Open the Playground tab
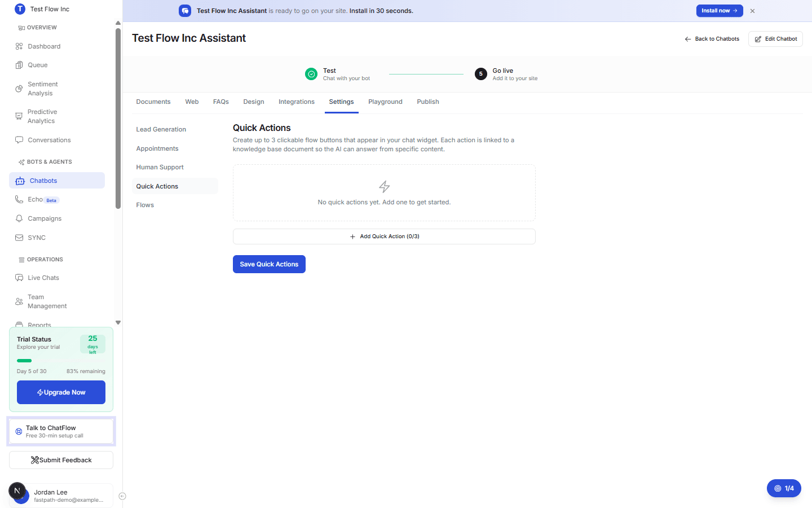Viewport: 812px width, 508px height. coord(386,102)
